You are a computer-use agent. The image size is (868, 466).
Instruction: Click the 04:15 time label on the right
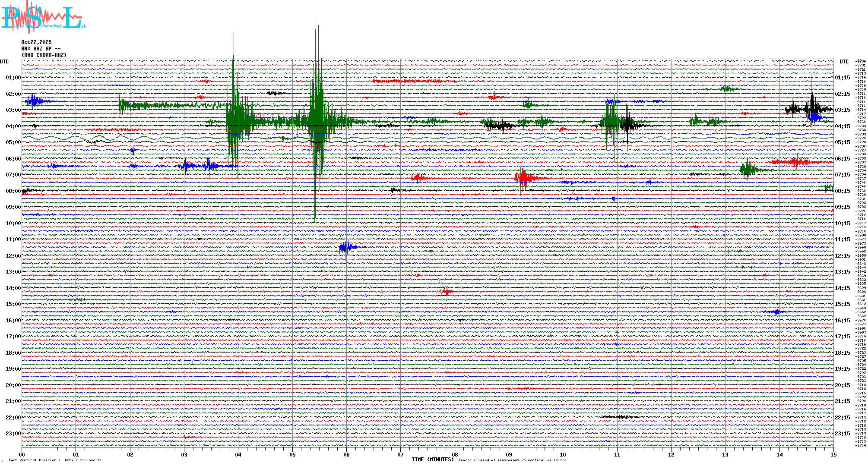pyautogui.click(x=842, y=126)
